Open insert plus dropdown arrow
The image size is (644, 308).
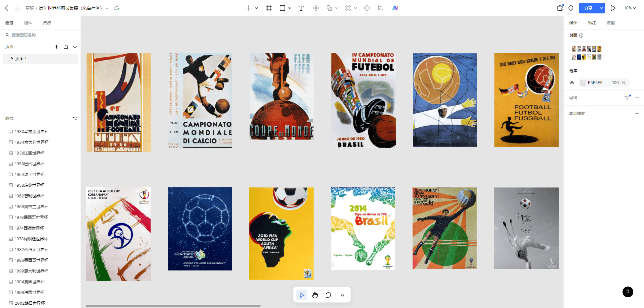(256, 8)
